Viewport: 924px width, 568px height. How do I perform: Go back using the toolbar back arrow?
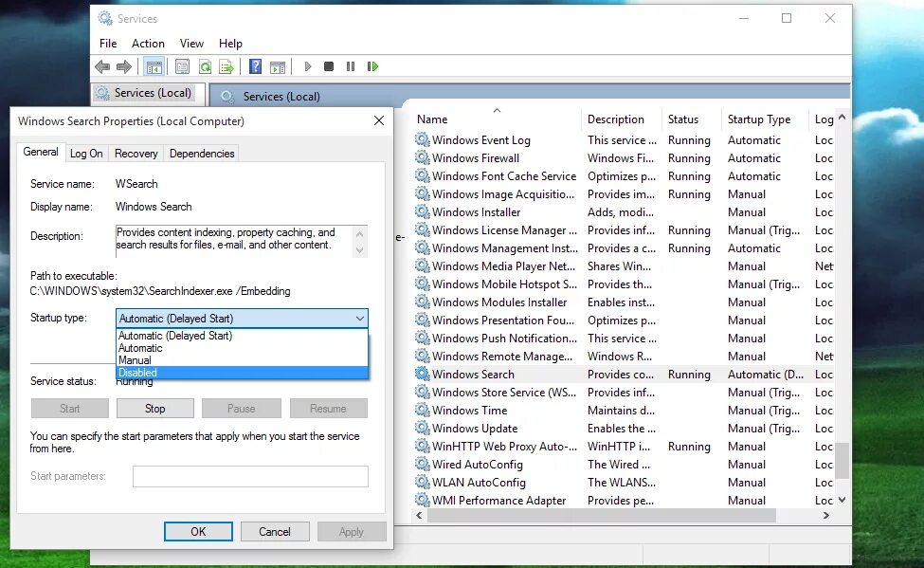(x=102, y=66)
